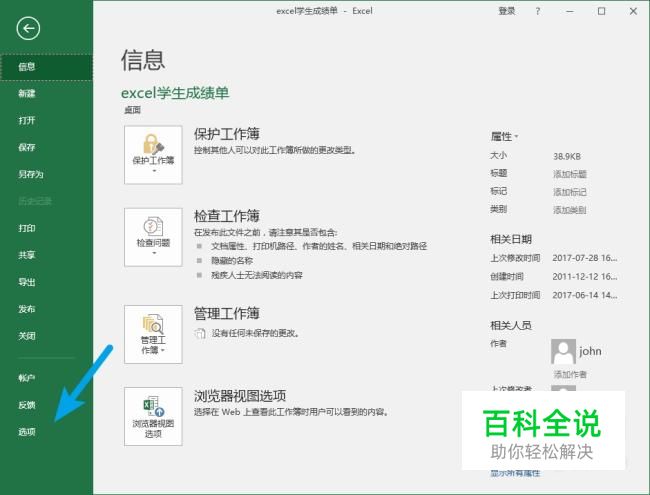Maximize the Excel window
This screenshot has height=495, width=650.
pyautogui.click(x=601, y=11)
